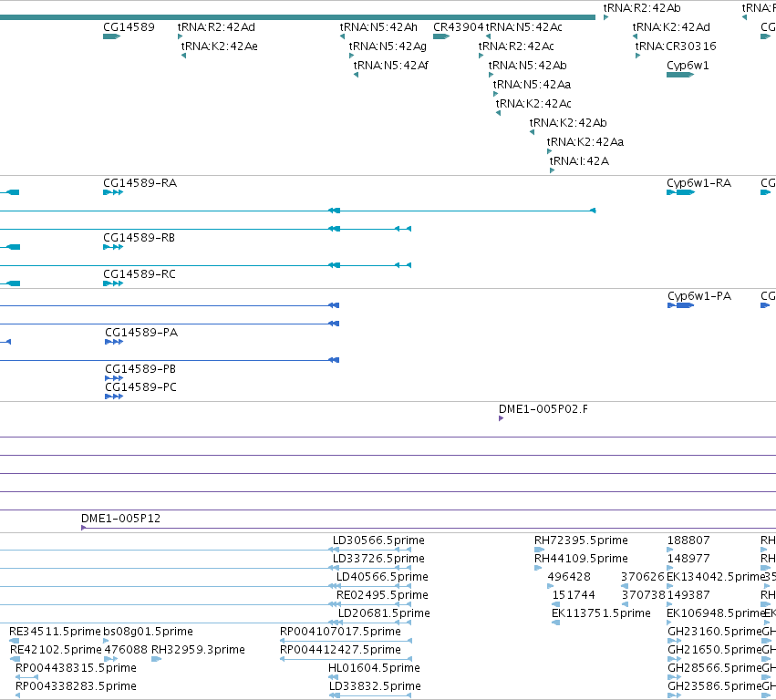Click EST LD33726.5prime label

tap(378, 559)
